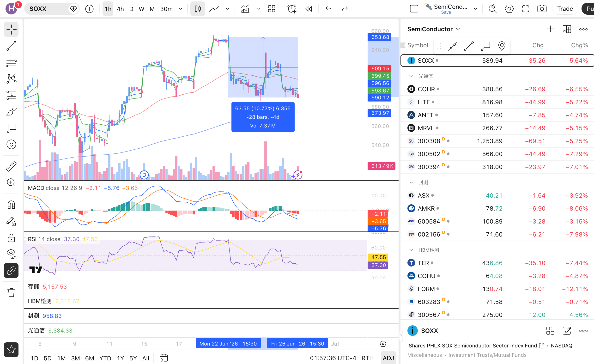Expand the indicators favorites dropdown arrow

[x=258, y=9]
